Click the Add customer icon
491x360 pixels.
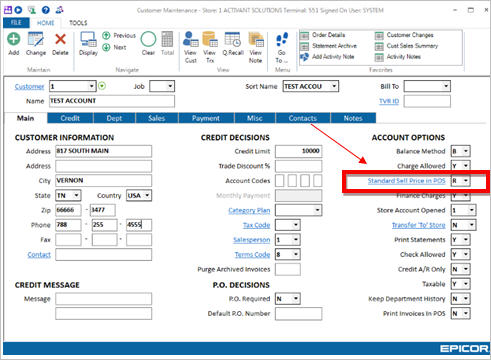(14, 39)
